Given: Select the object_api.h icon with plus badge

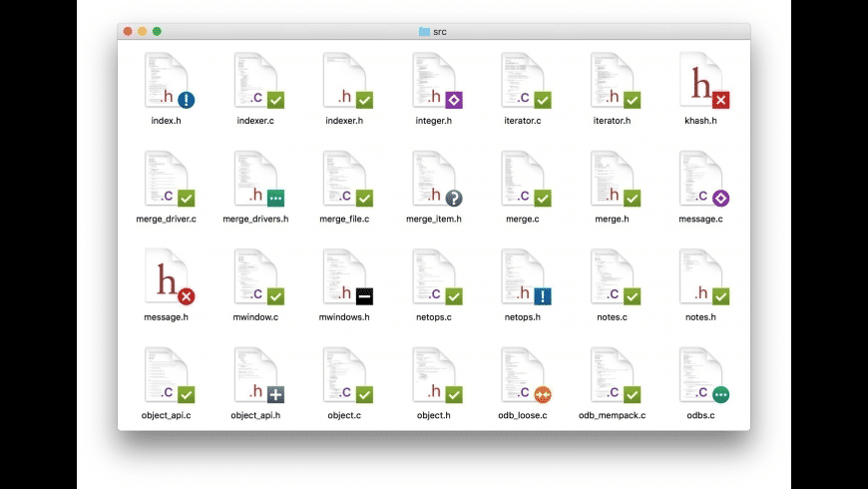Looking at the screenshot, I should click(257, 375).
